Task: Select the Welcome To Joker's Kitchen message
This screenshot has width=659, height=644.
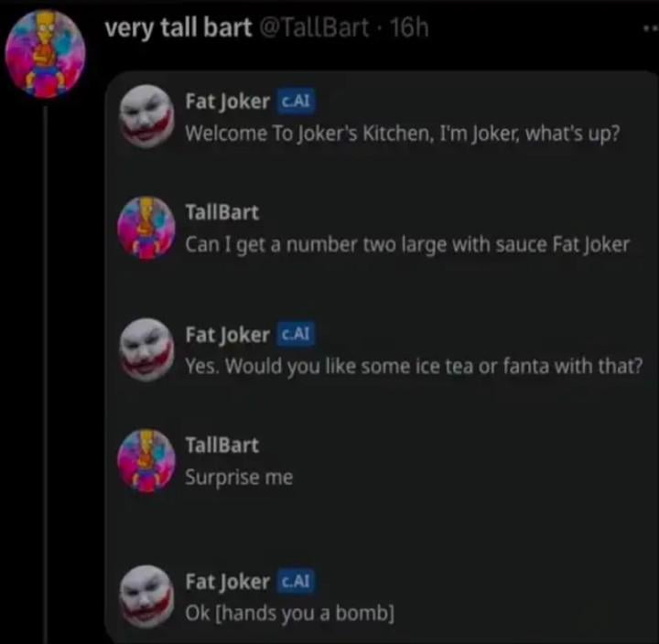Action: click(x=403, y=134)
